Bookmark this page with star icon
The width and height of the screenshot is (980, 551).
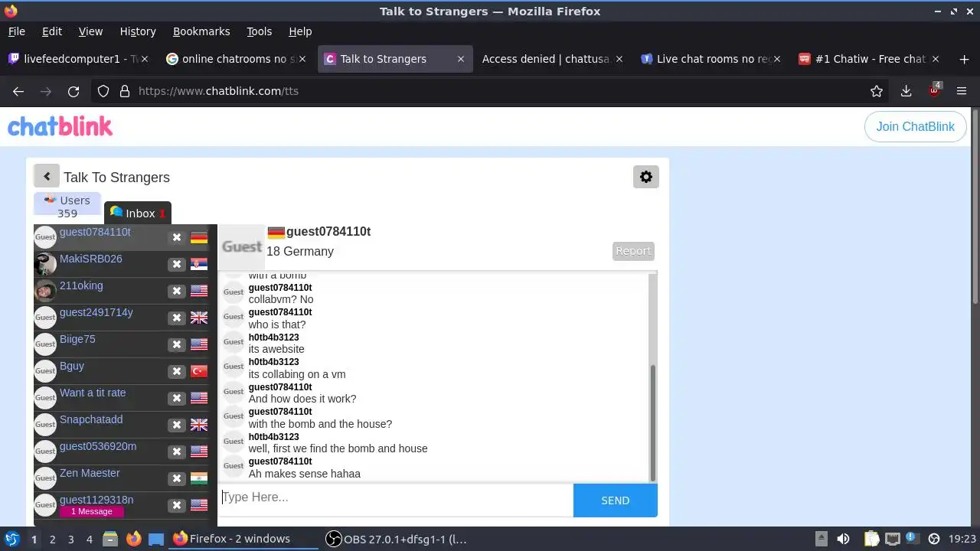877,91
